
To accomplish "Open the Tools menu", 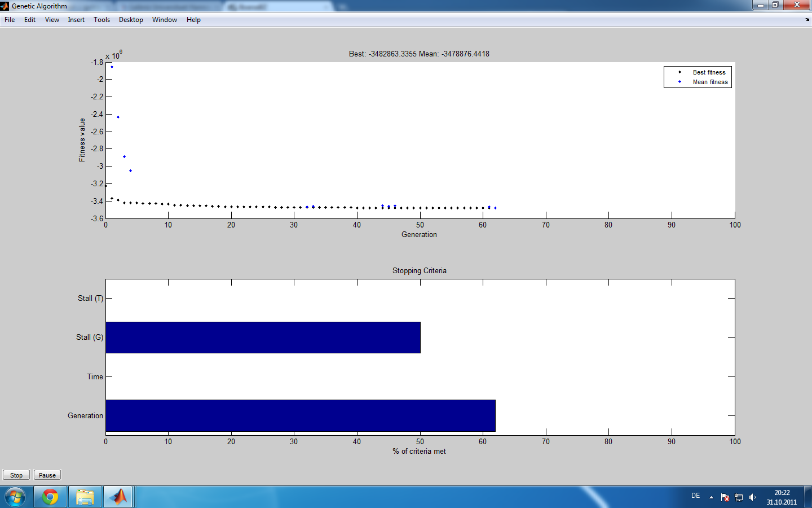I will 101,20.
